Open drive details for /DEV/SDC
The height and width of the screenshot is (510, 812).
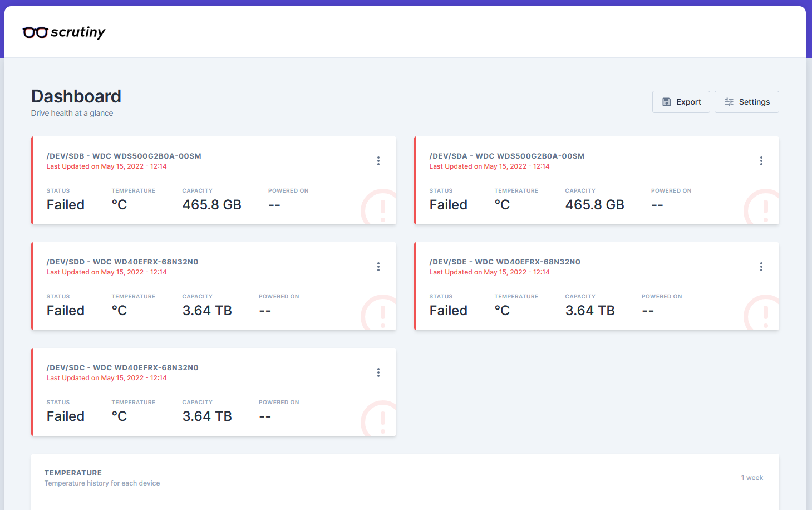tap(124, 367)
